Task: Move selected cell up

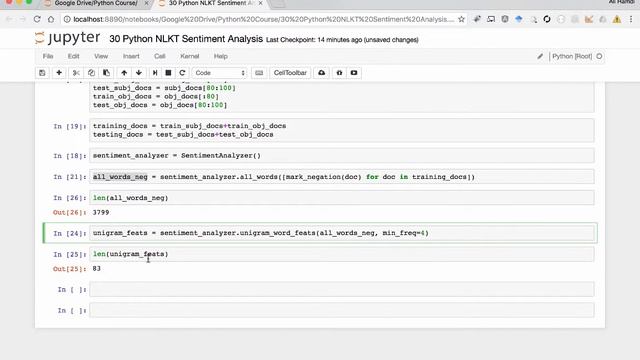Action: click(124, 73)
